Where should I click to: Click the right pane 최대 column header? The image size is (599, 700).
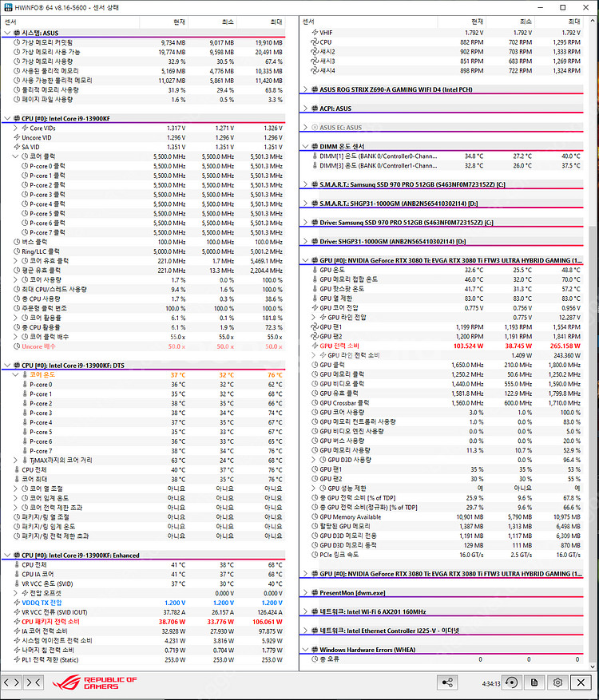tap(559, 22)
